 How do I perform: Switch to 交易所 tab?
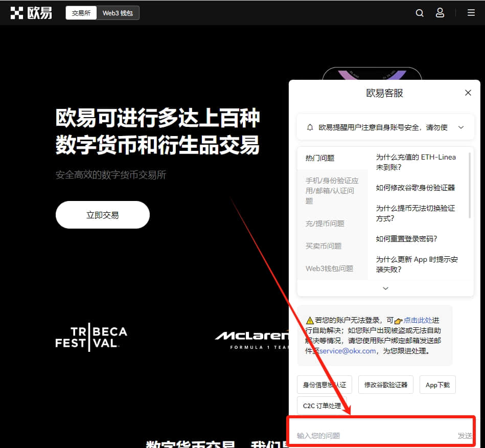(81, 13)
